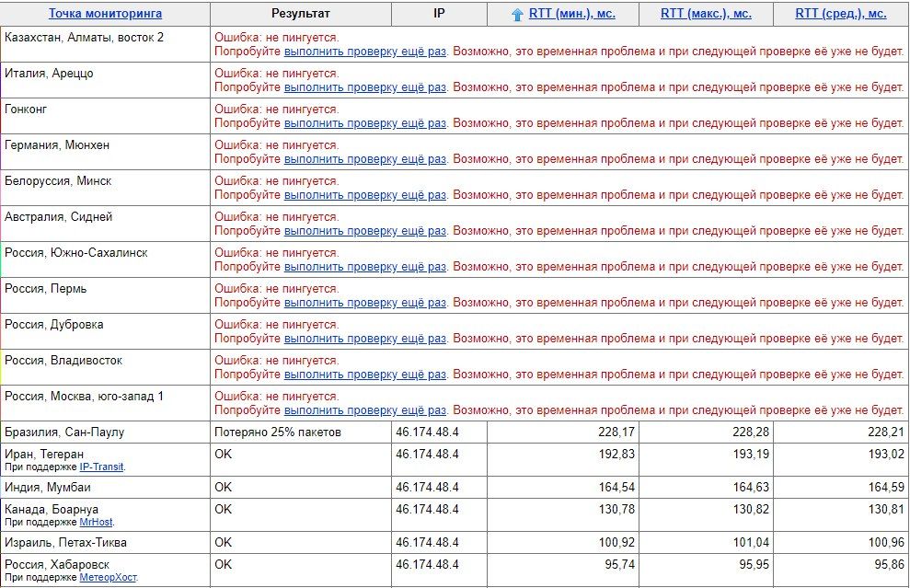Select the Италия, Ареццо cell
The image size is (910, 588).
pos(105,80)
